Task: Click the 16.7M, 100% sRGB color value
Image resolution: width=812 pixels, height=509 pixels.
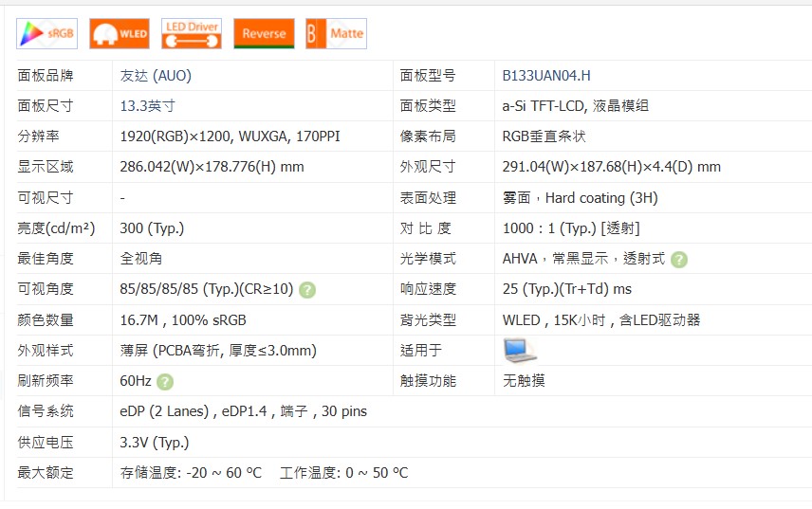Action: click(x=183, y=320)
